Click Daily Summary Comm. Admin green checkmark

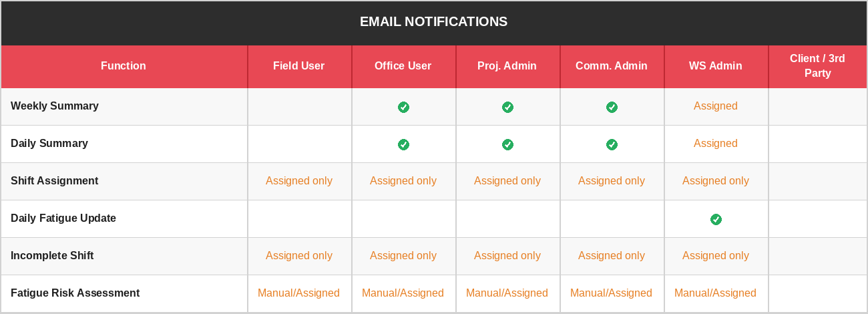click(612, 144)
